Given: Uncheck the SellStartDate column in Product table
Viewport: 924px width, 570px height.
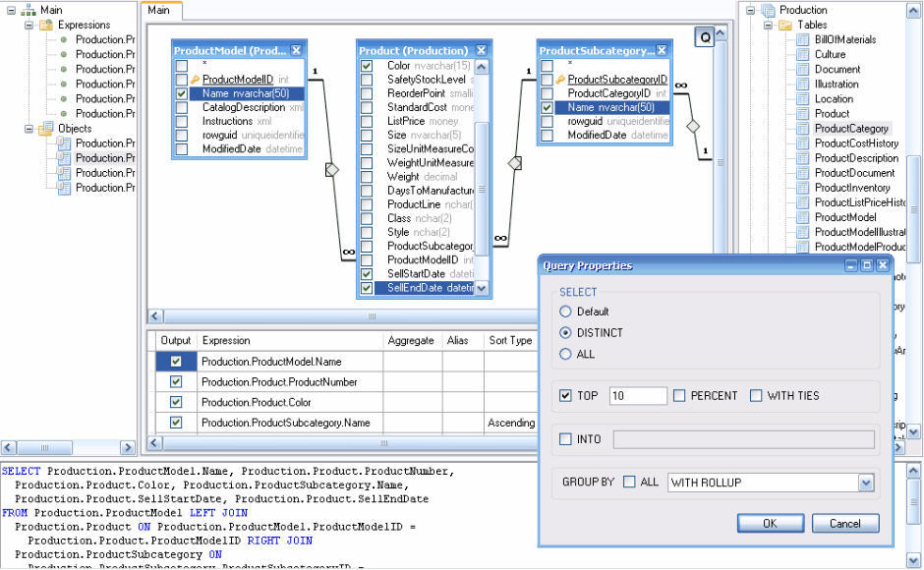Looking at the screenshot, I should pos(366,273).
